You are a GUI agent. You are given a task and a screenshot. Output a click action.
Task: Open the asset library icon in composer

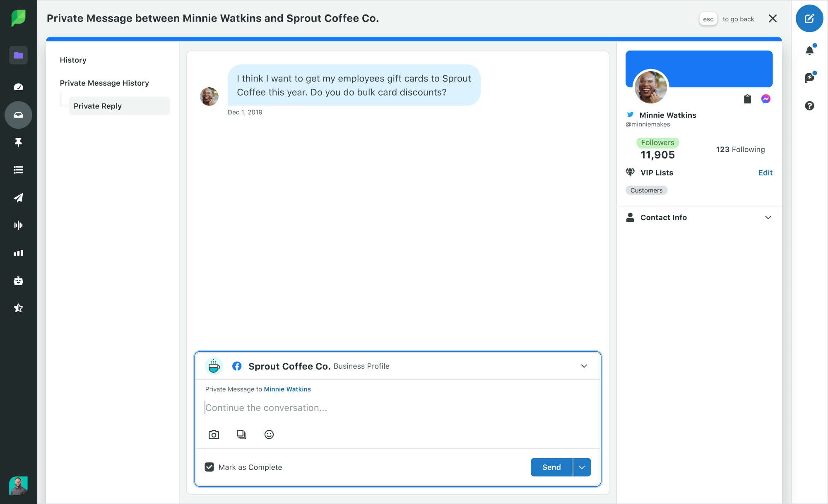tap(241, 434)
